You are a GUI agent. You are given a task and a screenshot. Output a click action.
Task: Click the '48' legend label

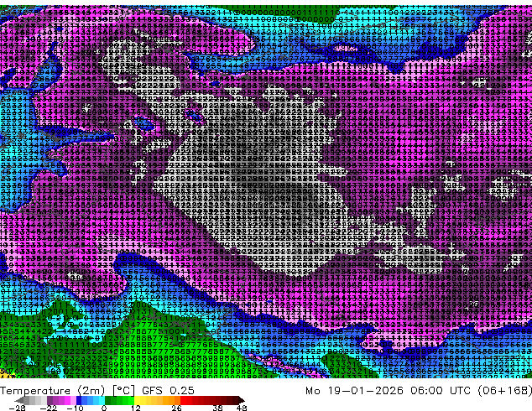pyautogui.click(x=242, y=408)
